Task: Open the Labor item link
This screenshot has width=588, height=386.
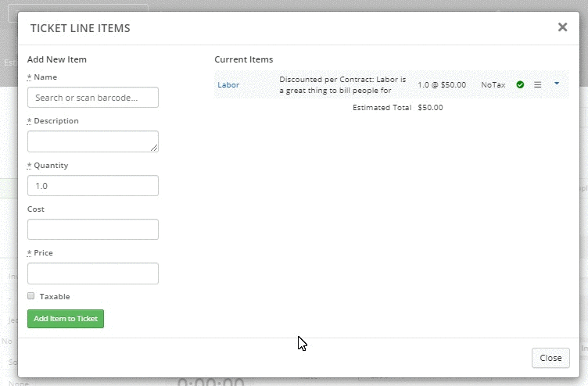Action: tap(228, 84)
